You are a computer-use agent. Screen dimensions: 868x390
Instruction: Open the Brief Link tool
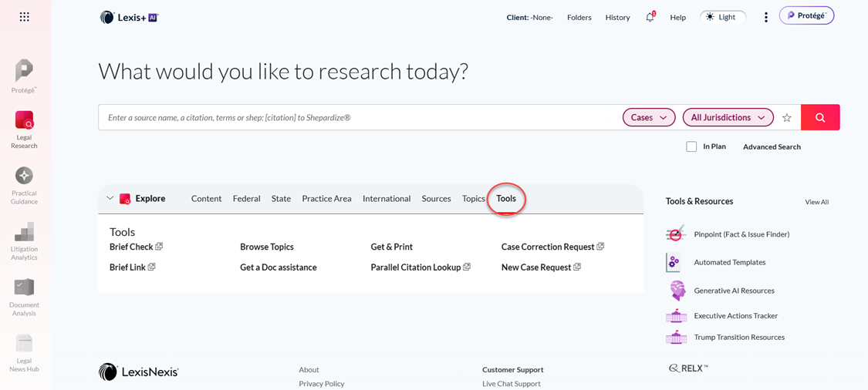[128, 267]
